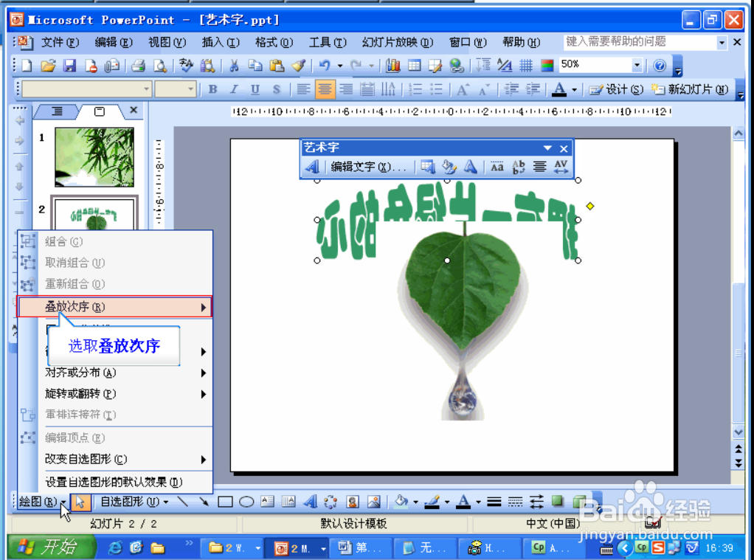Open the Font Color dropdown arrow
754x560 pixels.
click(574, 89)
